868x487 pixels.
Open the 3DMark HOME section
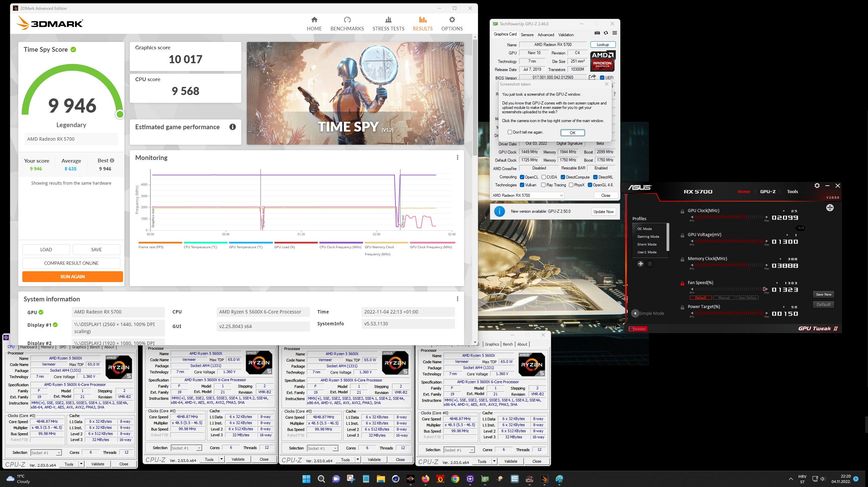click(x=314, y=24)
